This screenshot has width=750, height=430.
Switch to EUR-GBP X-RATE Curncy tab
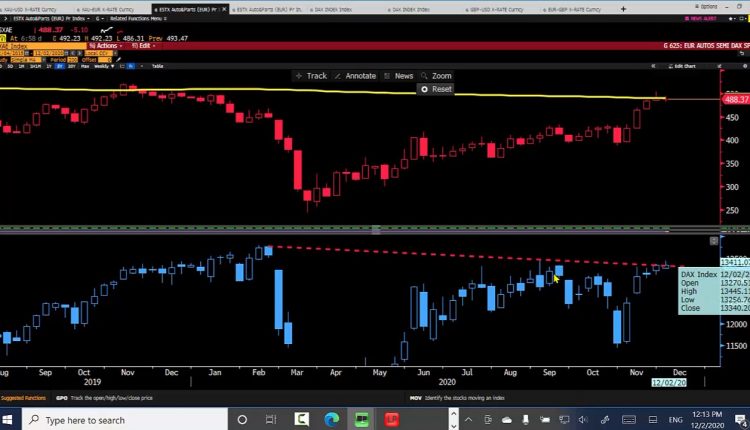click(574, 9)
